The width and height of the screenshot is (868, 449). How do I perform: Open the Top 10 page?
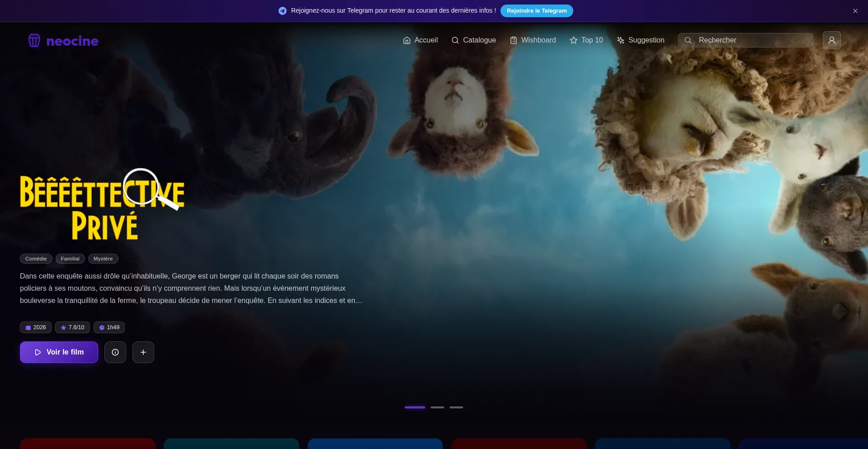[586, 40]
